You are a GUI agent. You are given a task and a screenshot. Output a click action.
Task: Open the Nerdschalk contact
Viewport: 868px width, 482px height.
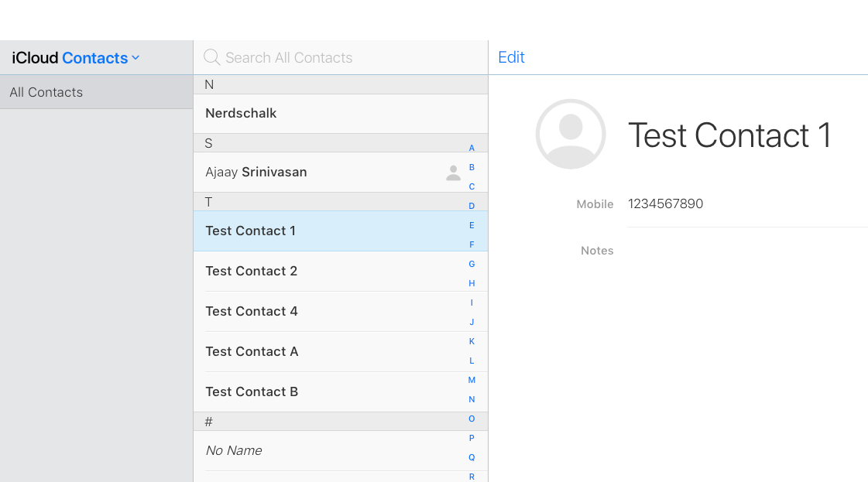click(242, 113)
